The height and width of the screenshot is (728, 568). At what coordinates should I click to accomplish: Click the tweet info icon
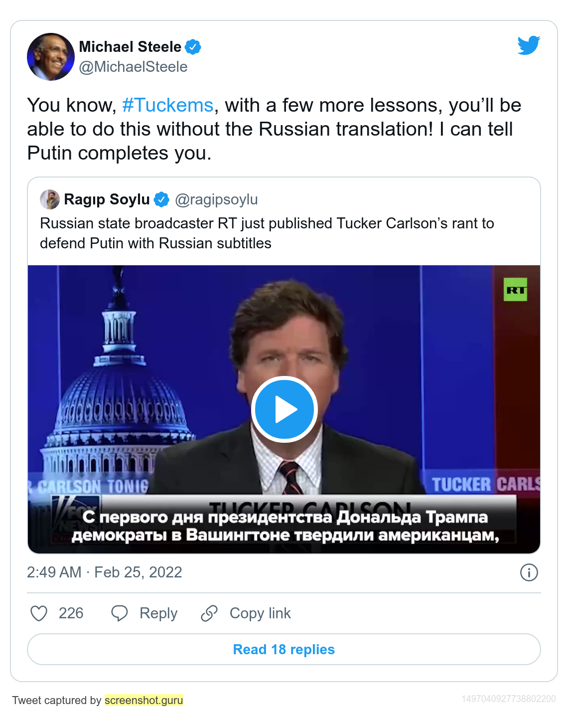pos(529,572)
